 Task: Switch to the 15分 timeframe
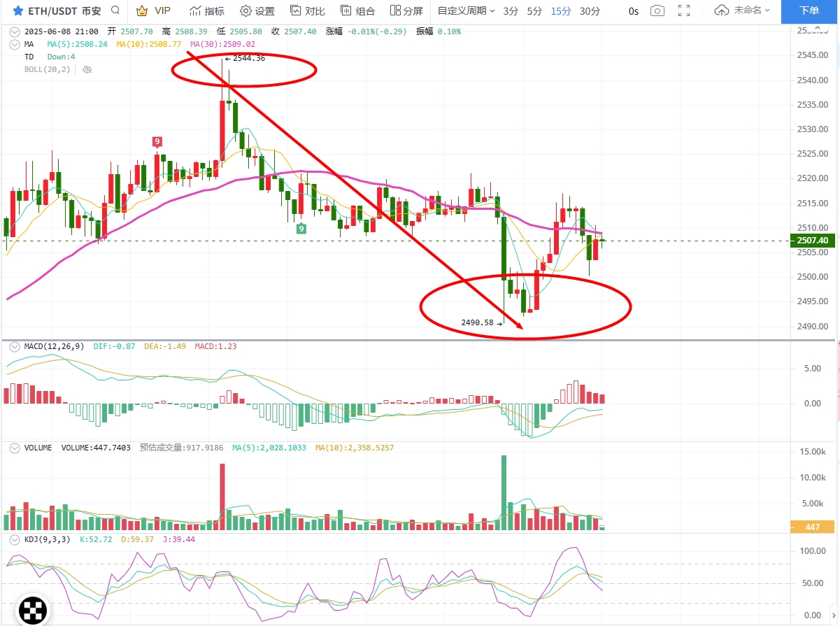pyautogui.click(x=560, y=10)
